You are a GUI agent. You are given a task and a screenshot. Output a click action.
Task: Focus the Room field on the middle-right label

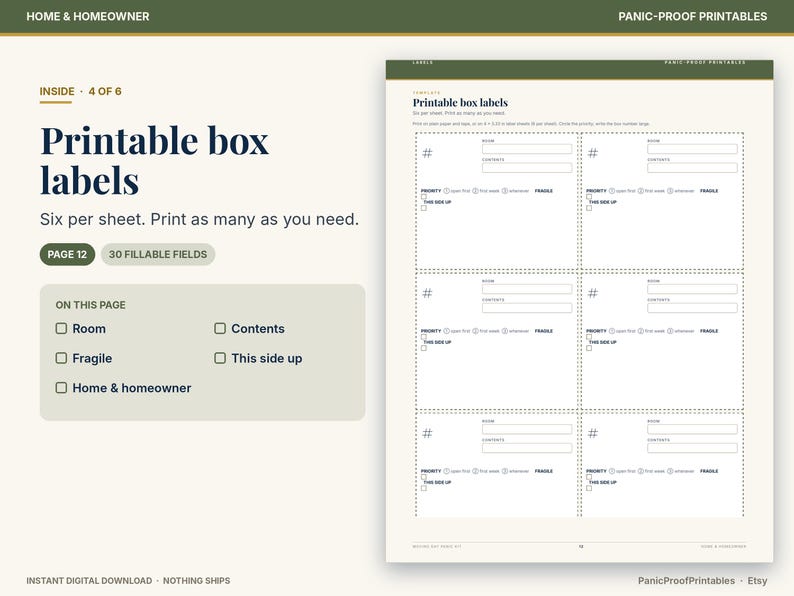[692, 289]
